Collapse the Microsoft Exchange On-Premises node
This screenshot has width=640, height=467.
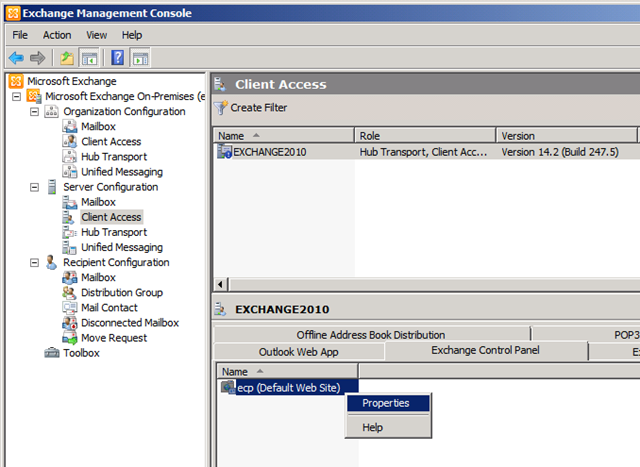17,97
